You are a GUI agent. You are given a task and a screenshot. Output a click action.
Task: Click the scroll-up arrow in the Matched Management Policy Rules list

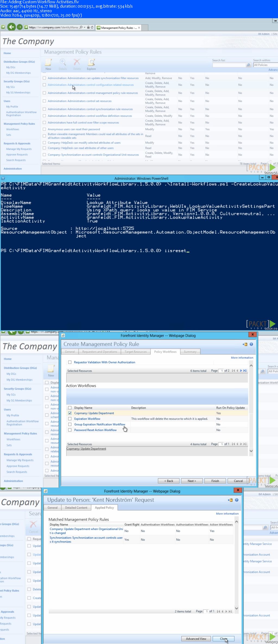click(x=236, y=522)
